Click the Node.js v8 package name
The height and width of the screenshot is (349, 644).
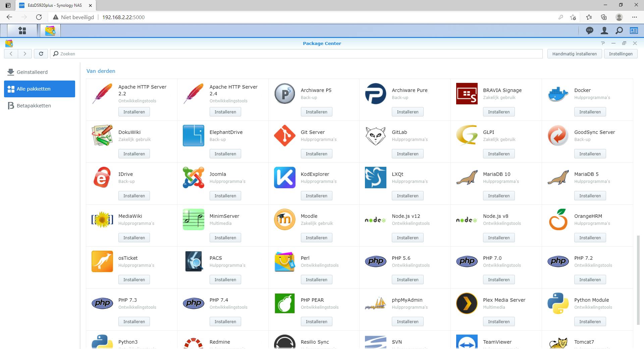tap(496, 216)
